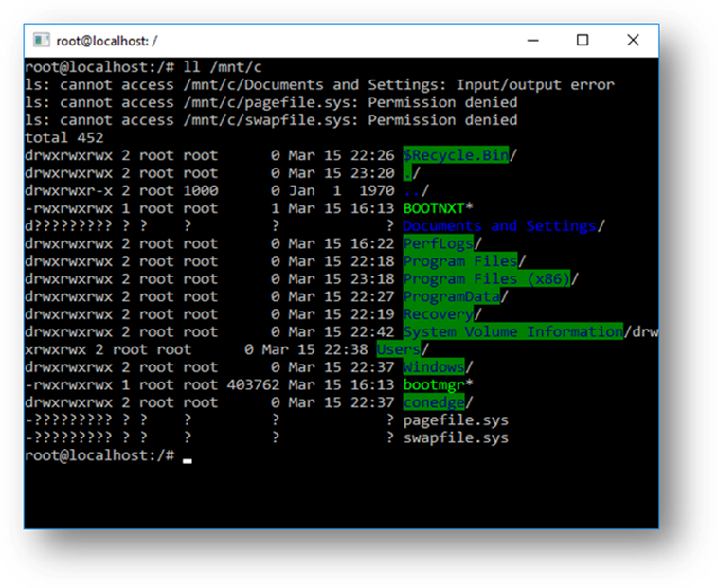Minimize the root@localhost terminal window
718x588 pixels.
click(x=531, y=40)
